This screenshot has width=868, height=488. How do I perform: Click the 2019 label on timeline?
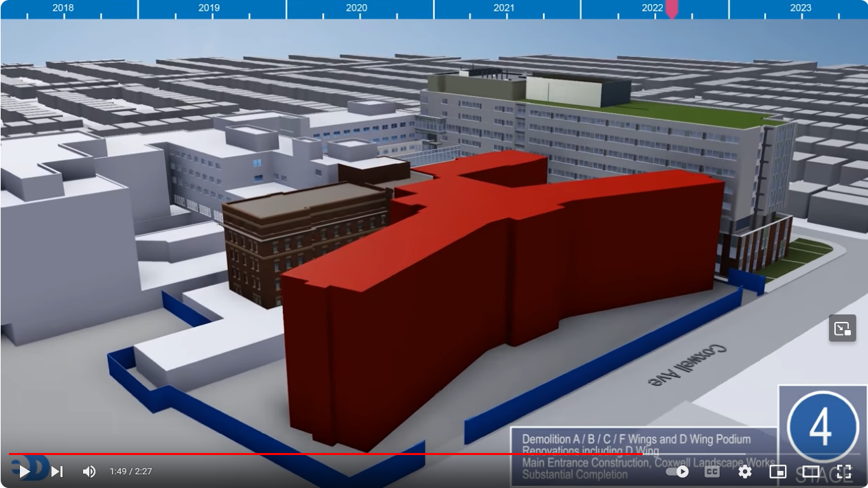209,8
